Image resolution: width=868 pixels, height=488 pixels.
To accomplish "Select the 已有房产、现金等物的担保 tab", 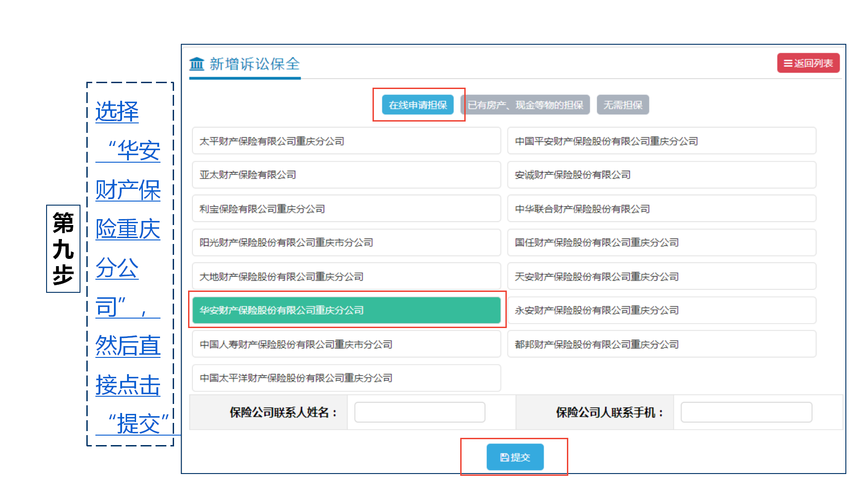I will pyautogui.click(x=525, y=105).
